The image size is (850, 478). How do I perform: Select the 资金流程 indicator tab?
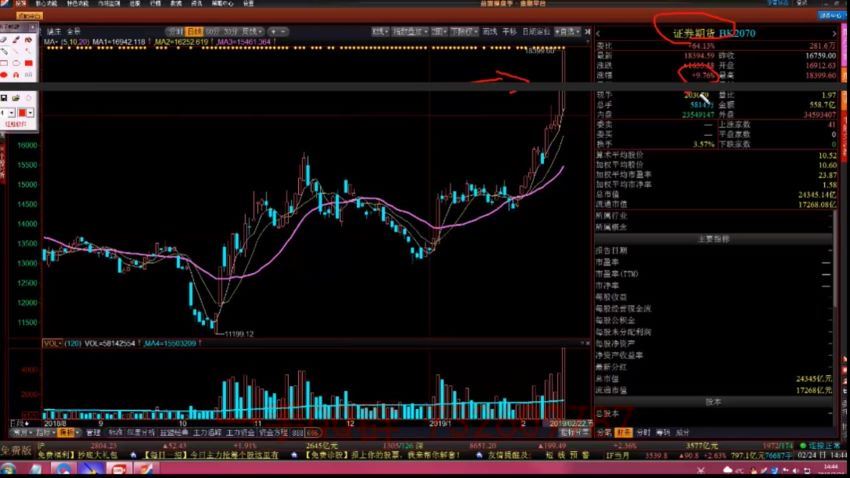point(273,432)
